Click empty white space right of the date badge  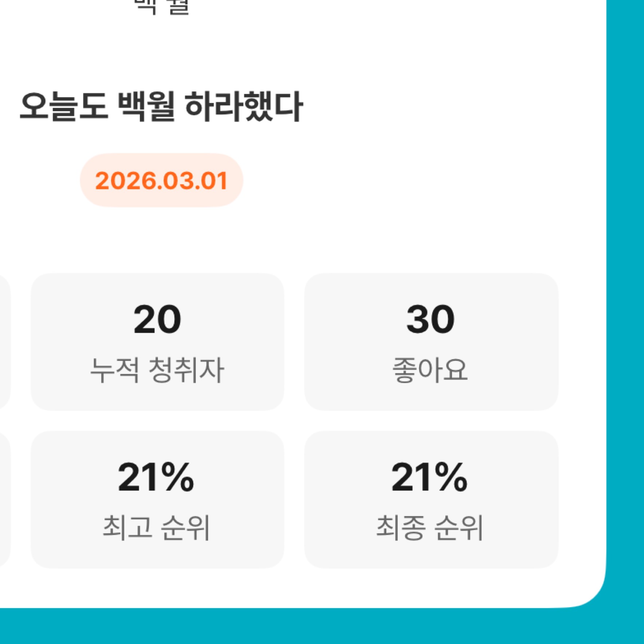(x=401, y=180)
